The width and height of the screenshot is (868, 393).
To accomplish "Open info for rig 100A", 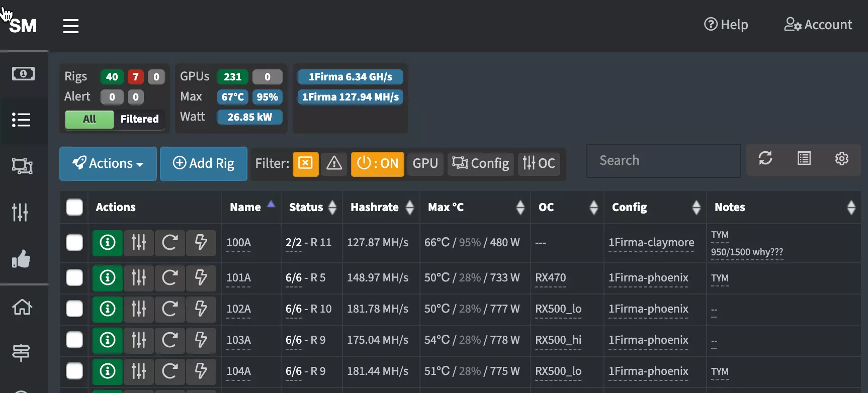I will (108, 243).
